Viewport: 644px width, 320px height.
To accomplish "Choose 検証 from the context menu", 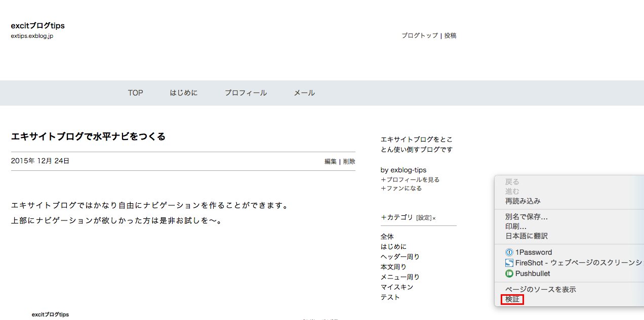I will pos(512,299).
